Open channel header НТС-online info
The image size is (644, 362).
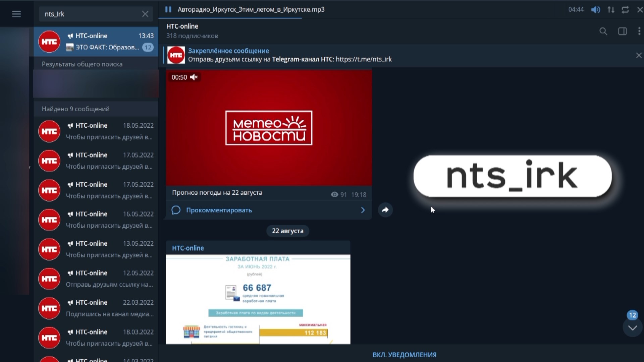(x=182, y=26)
